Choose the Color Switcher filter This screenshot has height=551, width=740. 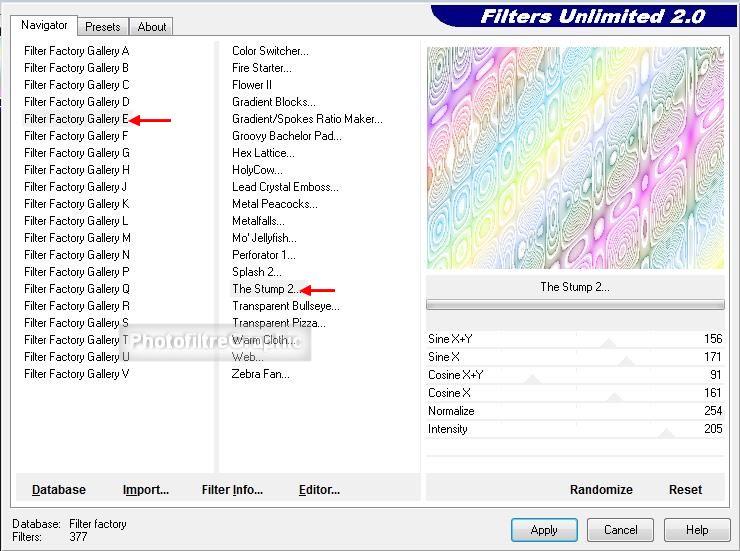pyautogui.click(x=270, y=51)
